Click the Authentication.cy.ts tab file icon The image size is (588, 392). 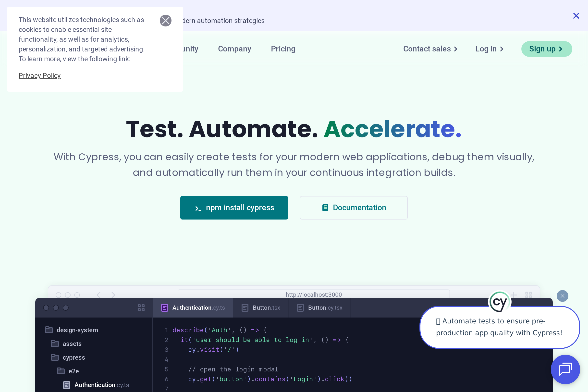click(x=164, y=308)
